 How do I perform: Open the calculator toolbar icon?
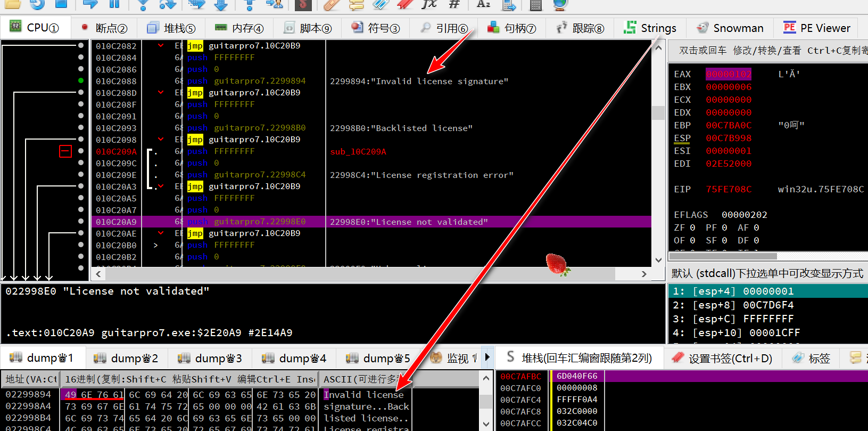(535, 5)
